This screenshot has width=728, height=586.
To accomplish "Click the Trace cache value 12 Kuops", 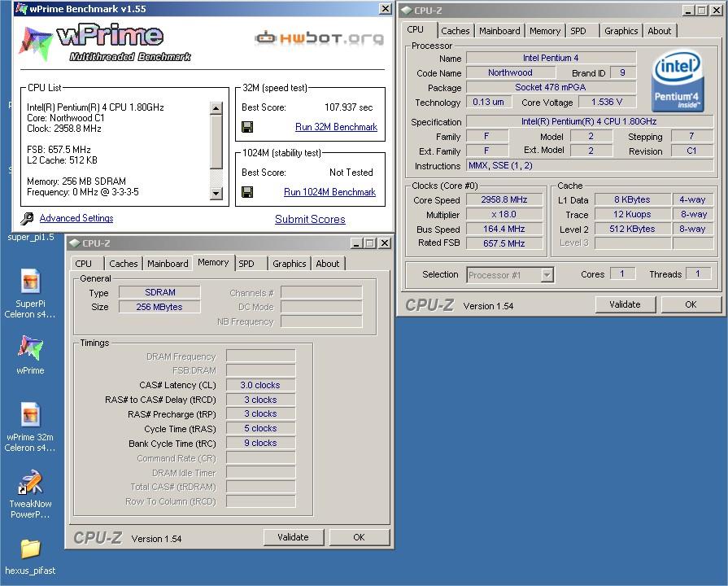I will tap(632, 214).
